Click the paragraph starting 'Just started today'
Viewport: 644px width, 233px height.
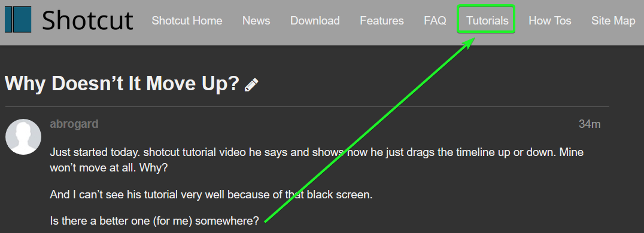click(317, 160)
